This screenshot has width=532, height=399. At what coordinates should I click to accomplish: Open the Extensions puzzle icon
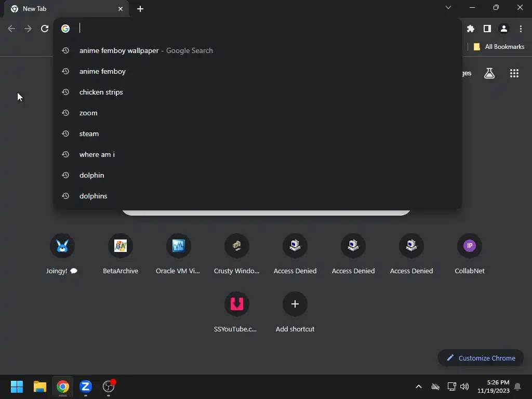tap(470, 29)
